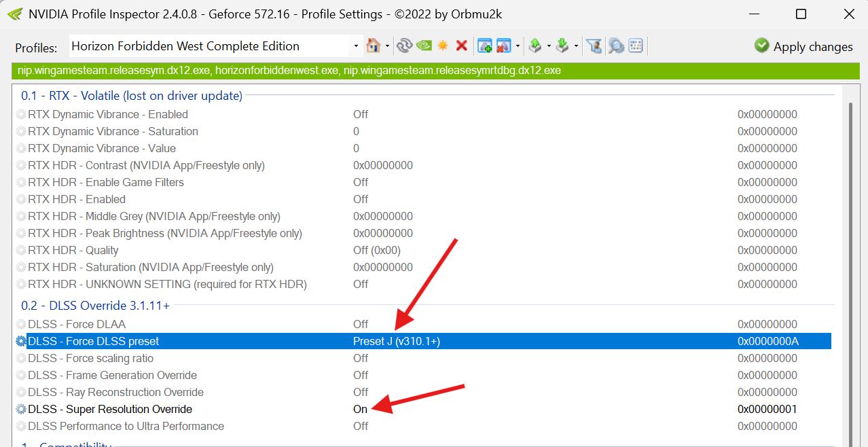Select the RTX Dynamic Vibrance - Saturation row

pos(422,131)
